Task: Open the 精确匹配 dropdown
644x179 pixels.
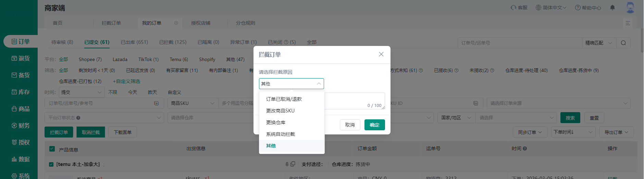Action: click(x=598, y=43)
